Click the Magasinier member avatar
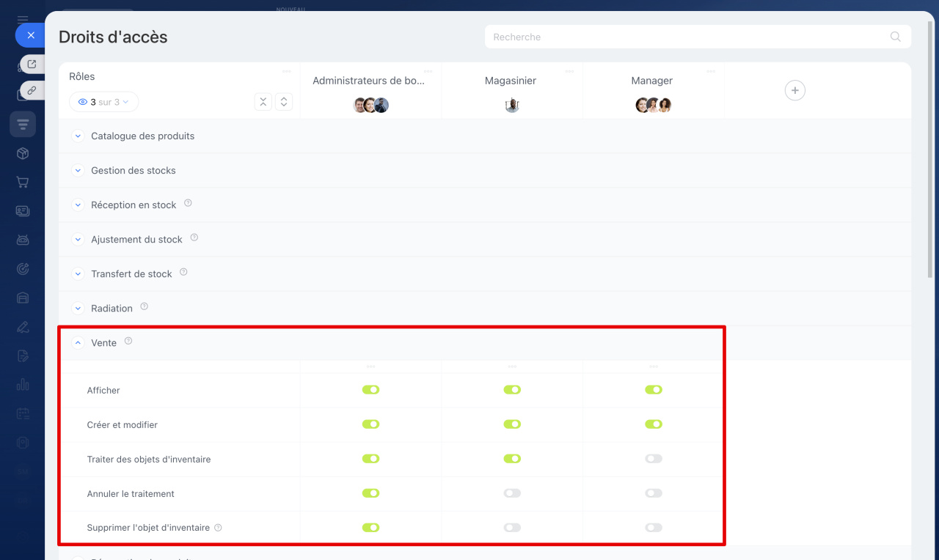The width and height of the screenshot is (939, 560). click(x=512, y=105)
